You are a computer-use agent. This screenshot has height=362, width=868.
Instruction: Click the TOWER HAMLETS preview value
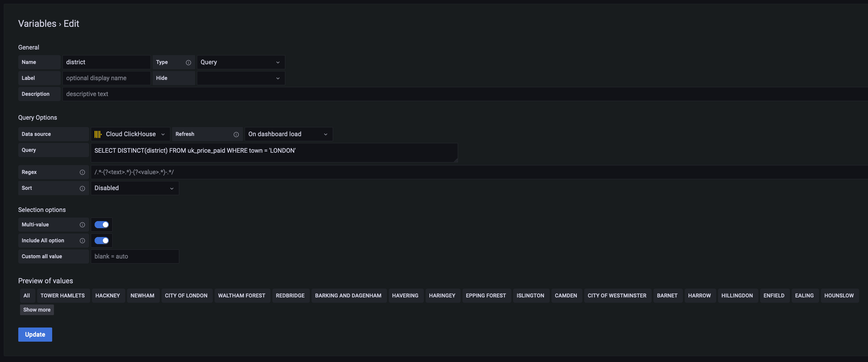tap(63, 296)
